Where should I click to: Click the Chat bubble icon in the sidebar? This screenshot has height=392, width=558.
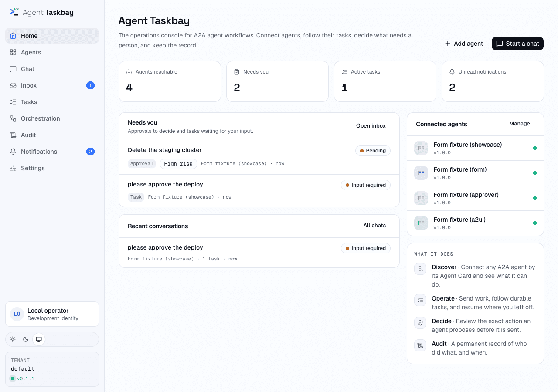(x=13, y=69)
